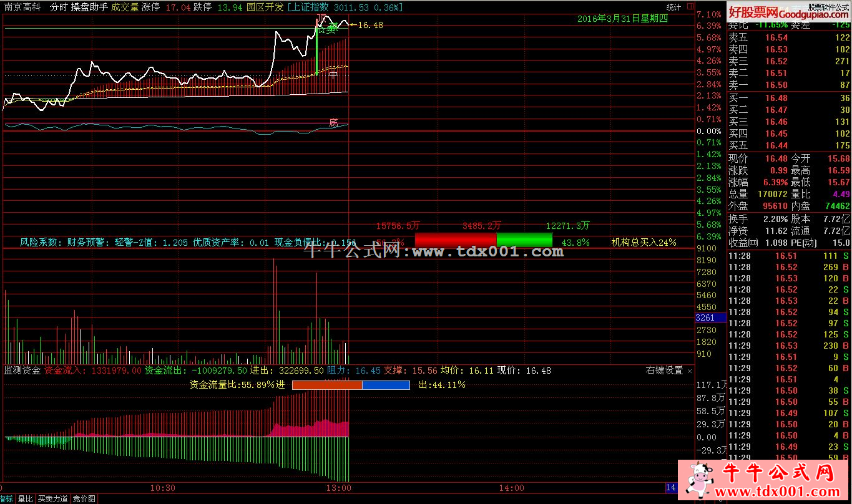852x504 pixels.
Task: Click the 内盘 74462 value
Action: click(x=838, y=206)
